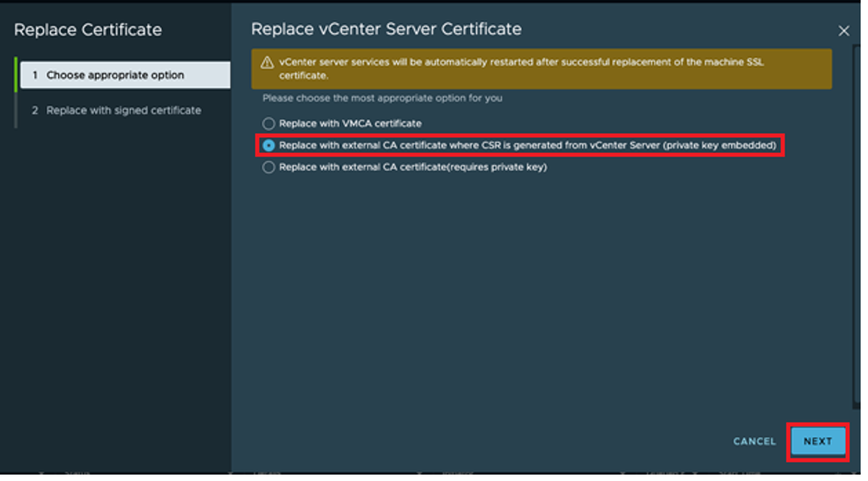Click the warning triangle icon in banner
This screenshot has width=868, height=481.
pos(267,62)
